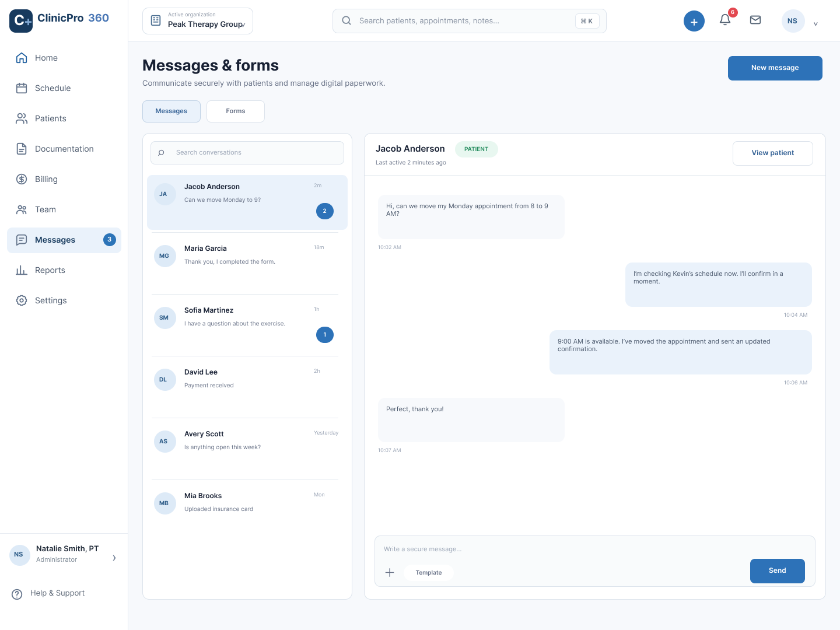Click the PATIENT tag next to Jacob Anderson
The image size is (840, 630).
click(x=477, y=149)
